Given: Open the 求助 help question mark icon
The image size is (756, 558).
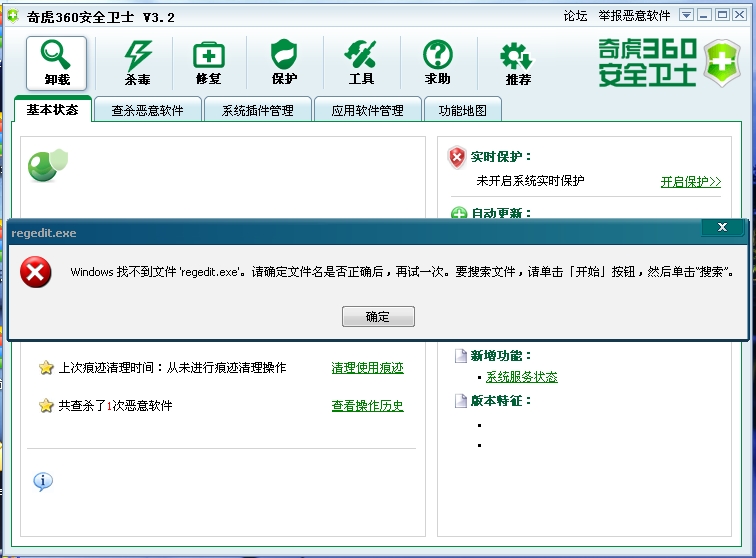Looking at the screenshot, I should [x=437, y=63].
